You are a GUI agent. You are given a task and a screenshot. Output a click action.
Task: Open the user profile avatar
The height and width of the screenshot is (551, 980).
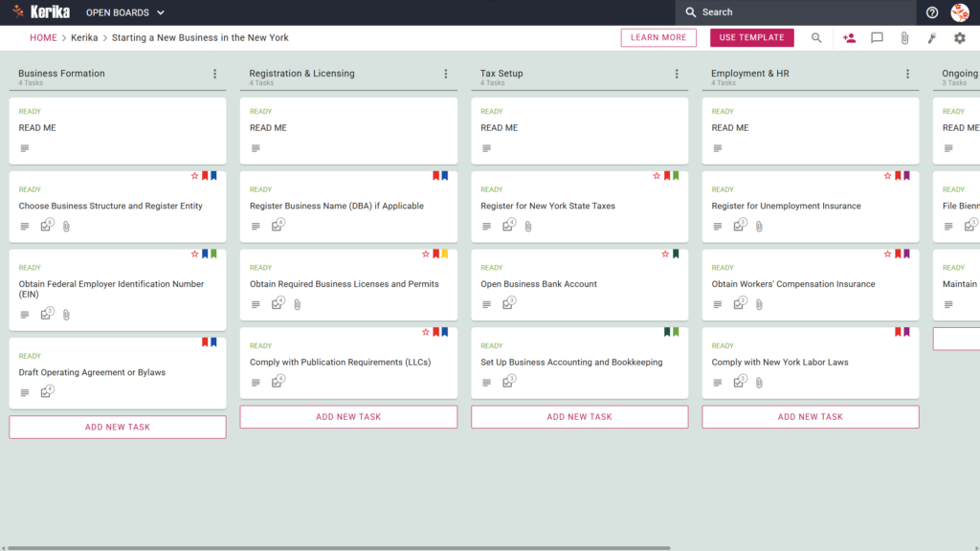(960, 12)
